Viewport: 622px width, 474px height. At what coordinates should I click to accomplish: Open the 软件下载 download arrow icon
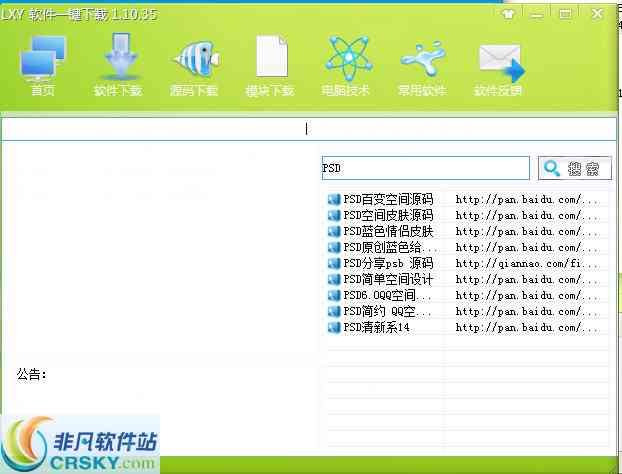tap(118, 65)
